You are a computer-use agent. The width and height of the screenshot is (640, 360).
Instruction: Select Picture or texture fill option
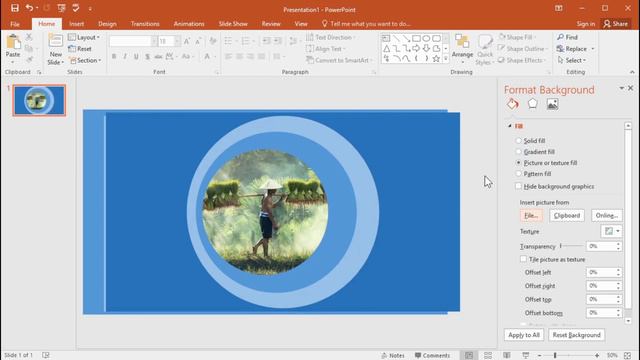click(x=518, y=162)
